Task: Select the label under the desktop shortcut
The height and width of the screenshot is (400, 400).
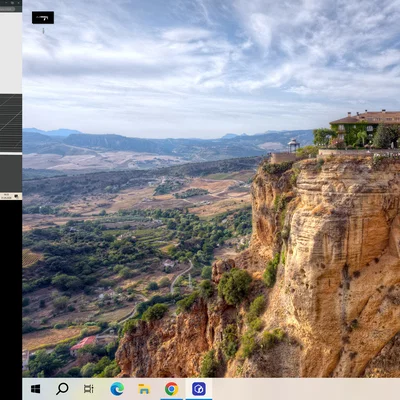Action: 43,31
